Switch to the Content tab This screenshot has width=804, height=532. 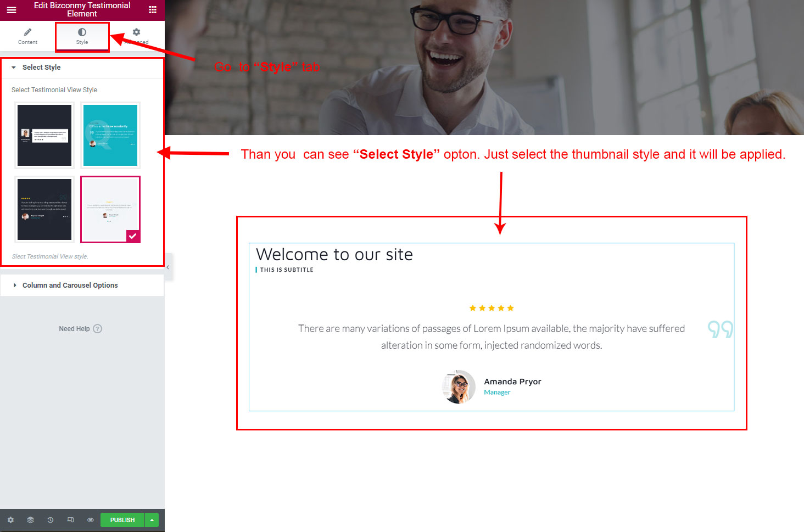[x=27, y=36]
